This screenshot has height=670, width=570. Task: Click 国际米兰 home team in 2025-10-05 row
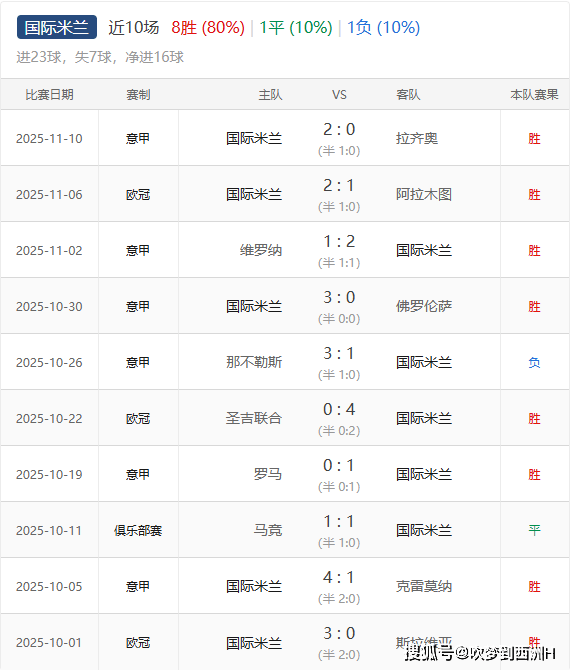point(254,586)
